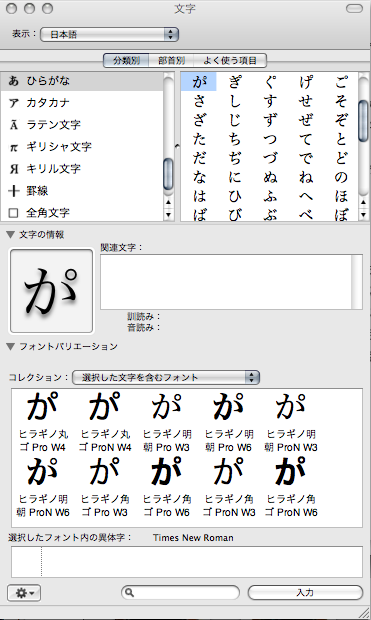371x620 pixels.
Task: Select character が in the grid
Action: (199, 82)
